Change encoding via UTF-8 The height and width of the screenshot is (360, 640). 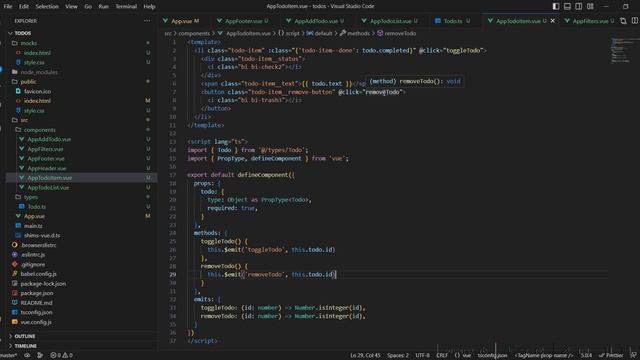(x=422, y=356)
